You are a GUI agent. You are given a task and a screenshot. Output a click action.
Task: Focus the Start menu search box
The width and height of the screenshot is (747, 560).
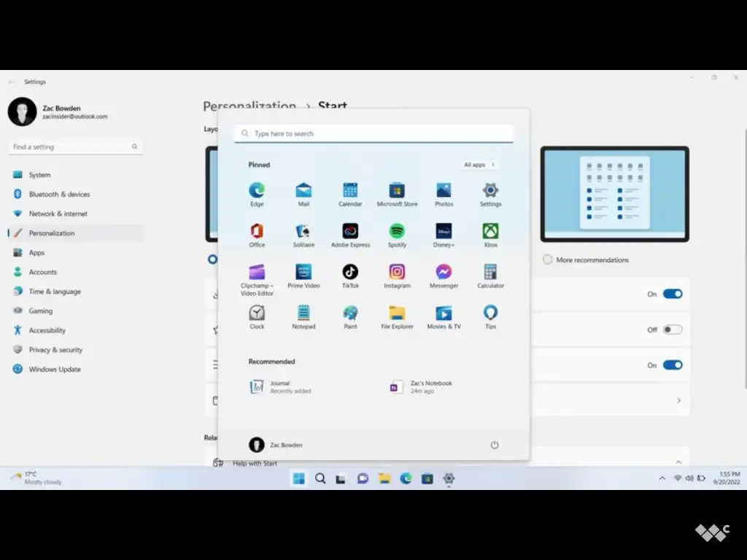point(373,133)
